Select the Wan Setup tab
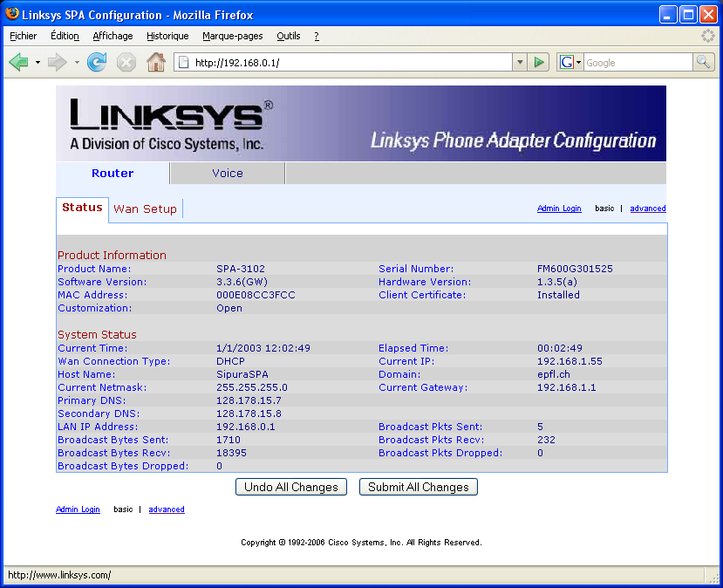Viewport: 723px width, 588px height. [x=145, y=209]
